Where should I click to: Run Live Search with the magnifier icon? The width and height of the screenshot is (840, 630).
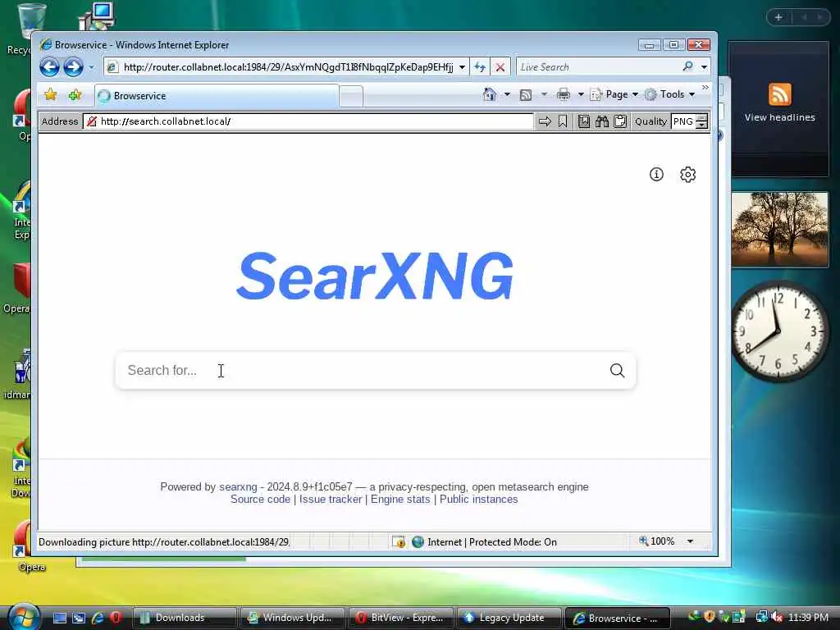688,66
